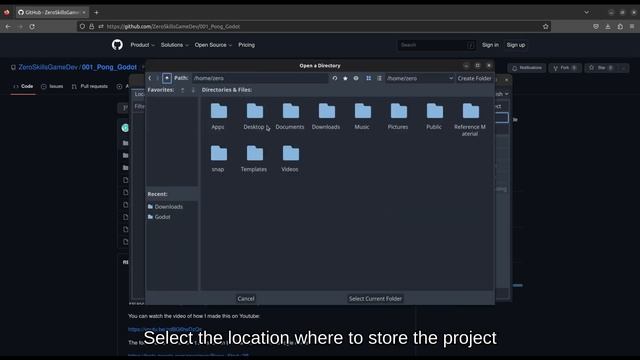The width and height of the screenshot is (640, 360).
Task: Reload the browser page
Action: pos(32,27)
